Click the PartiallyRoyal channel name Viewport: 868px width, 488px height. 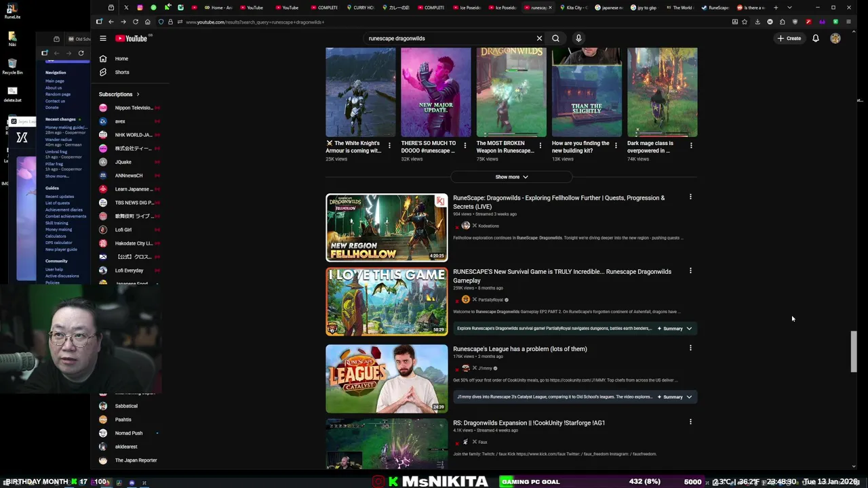click(490, 300)
